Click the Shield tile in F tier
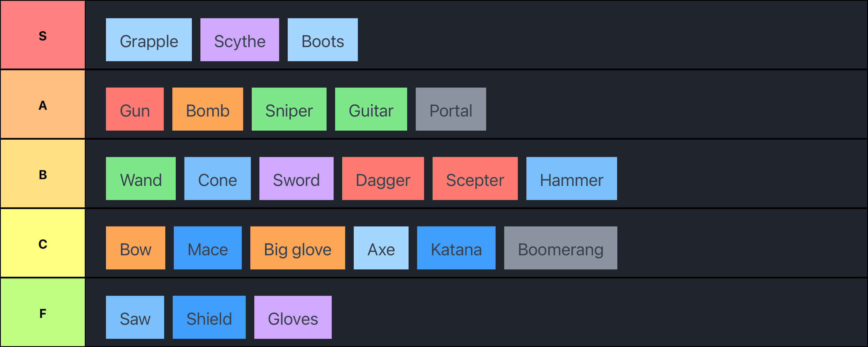 coord(209,317)
